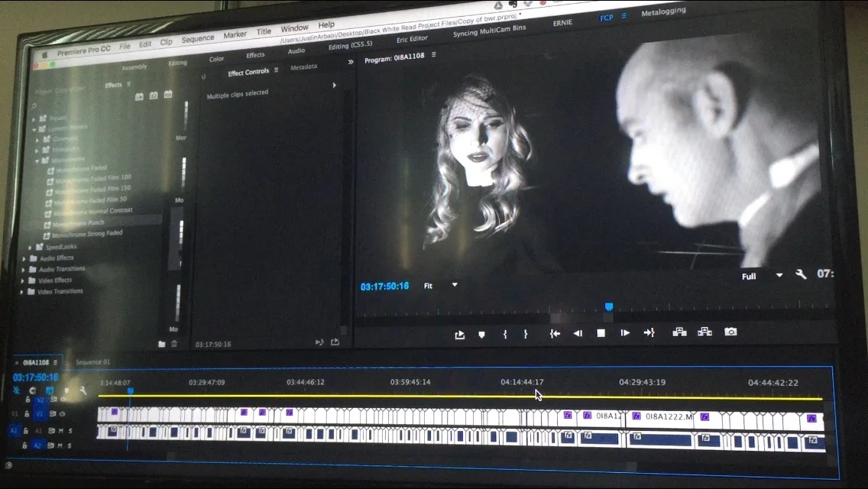This screenshot has width=868, height=489.
Task: Mute audio track A2
Action: pos(60,445)
